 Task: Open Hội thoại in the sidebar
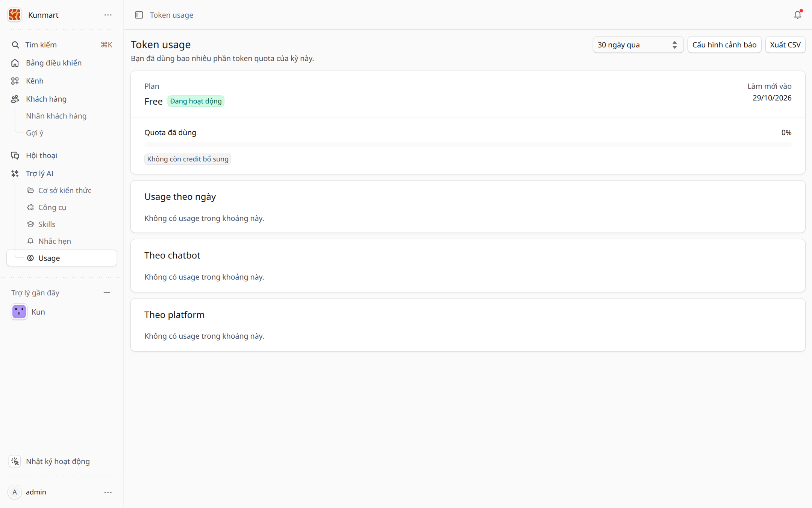coord(62,155)
